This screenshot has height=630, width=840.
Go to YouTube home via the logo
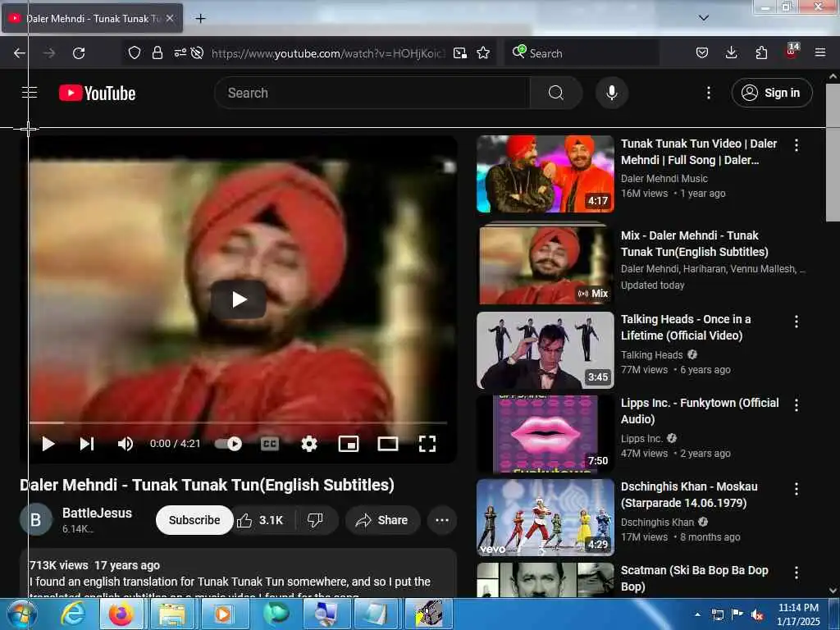pos(98,94)
